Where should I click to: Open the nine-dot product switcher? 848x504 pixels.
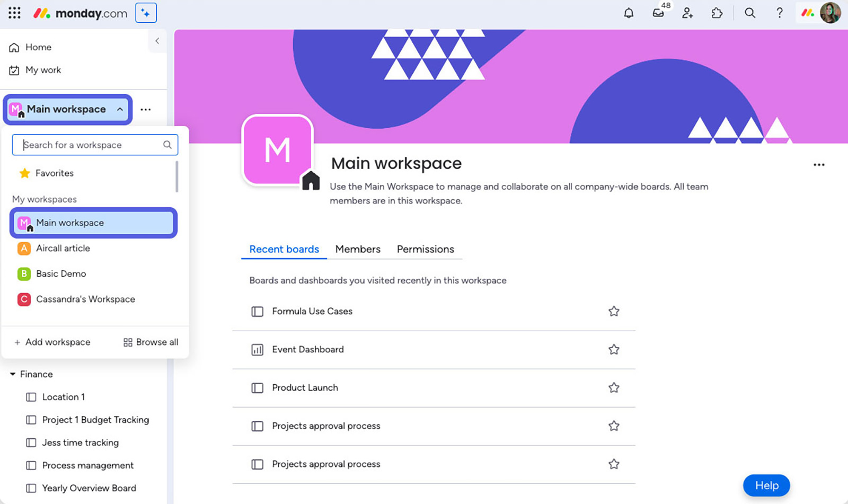14,13
